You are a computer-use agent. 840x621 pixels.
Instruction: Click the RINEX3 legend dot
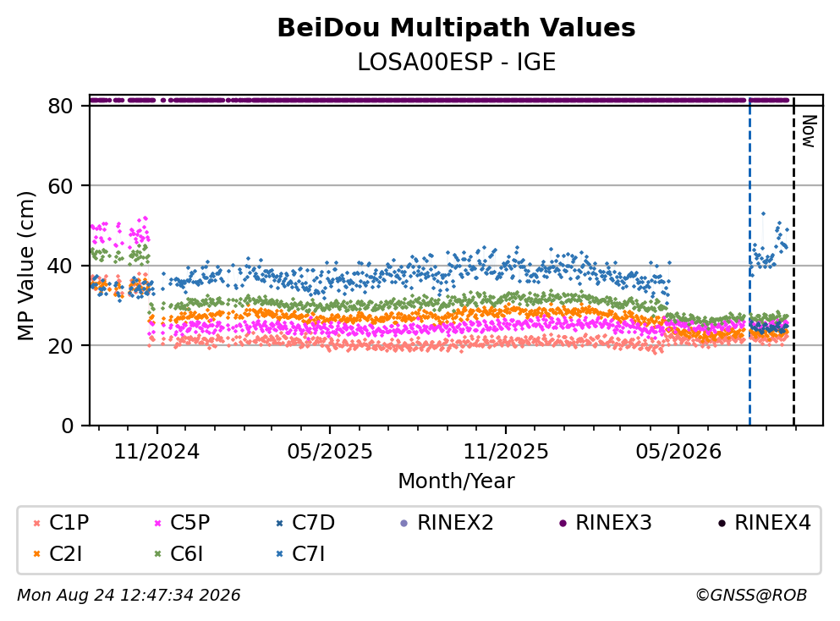click(563, 523)
